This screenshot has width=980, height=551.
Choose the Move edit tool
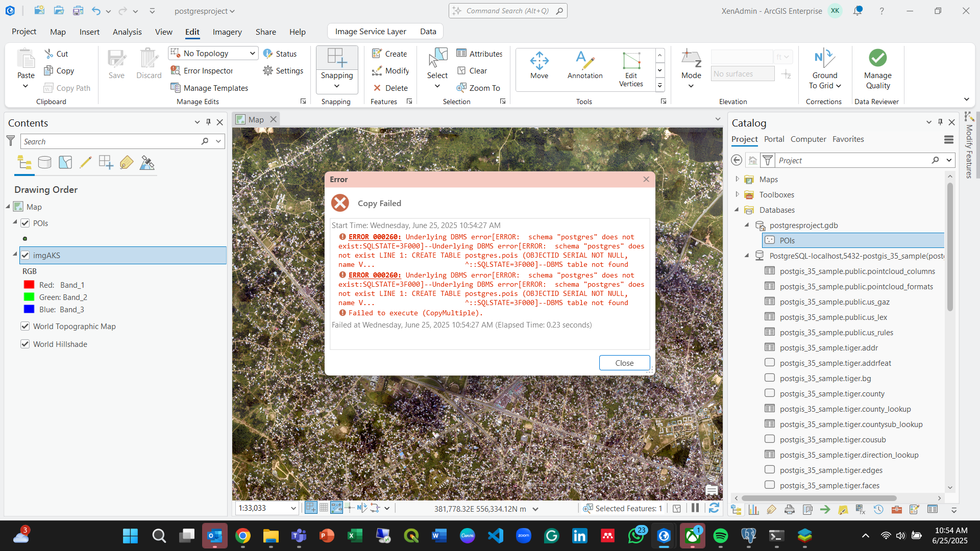539,65
